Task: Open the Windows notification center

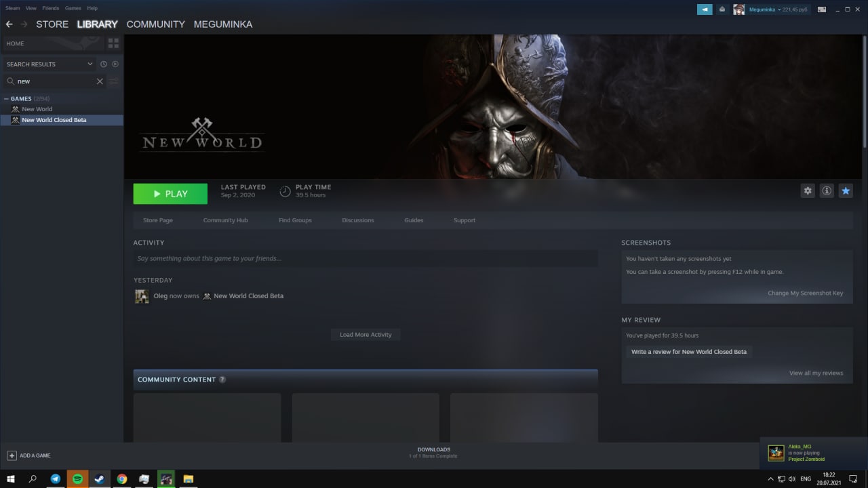Action: click(x=854, y=479)
